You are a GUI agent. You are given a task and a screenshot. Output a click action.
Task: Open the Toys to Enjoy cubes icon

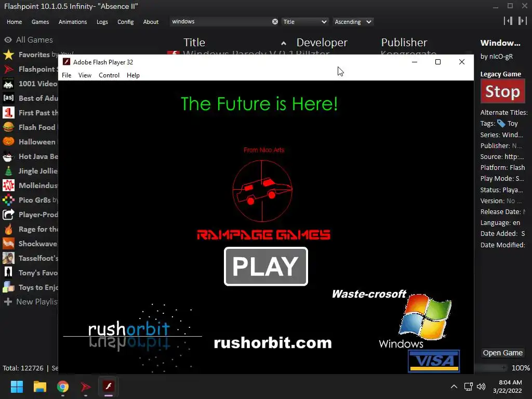point(8,287)
